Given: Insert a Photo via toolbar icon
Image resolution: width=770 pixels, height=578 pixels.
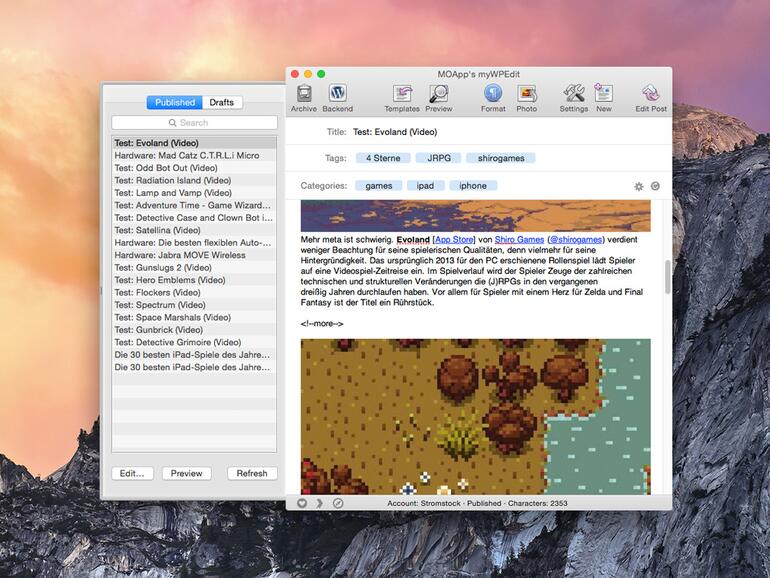Looking at the screenshot, I should click(x=526, y=93).
